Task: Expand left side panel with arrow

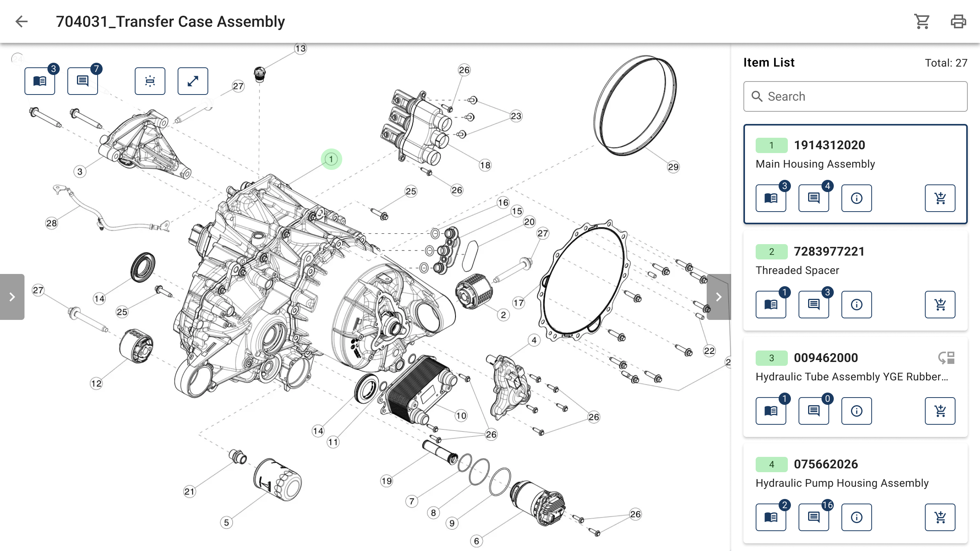Action: coord(12,297)
